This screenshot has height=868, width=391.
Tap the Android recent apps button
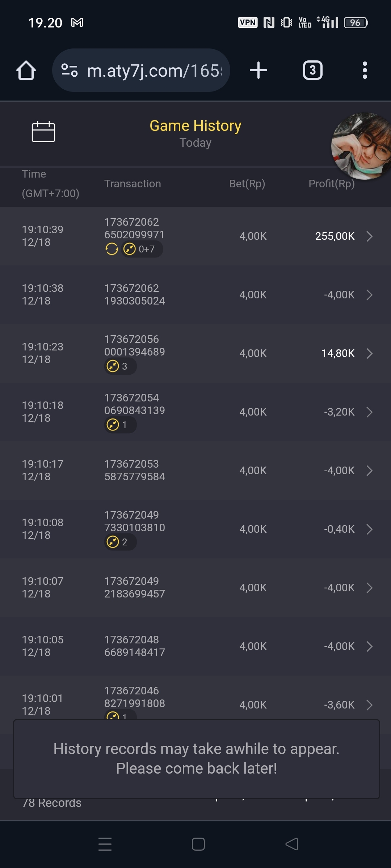pyautogui.click(x=105, y=844)
